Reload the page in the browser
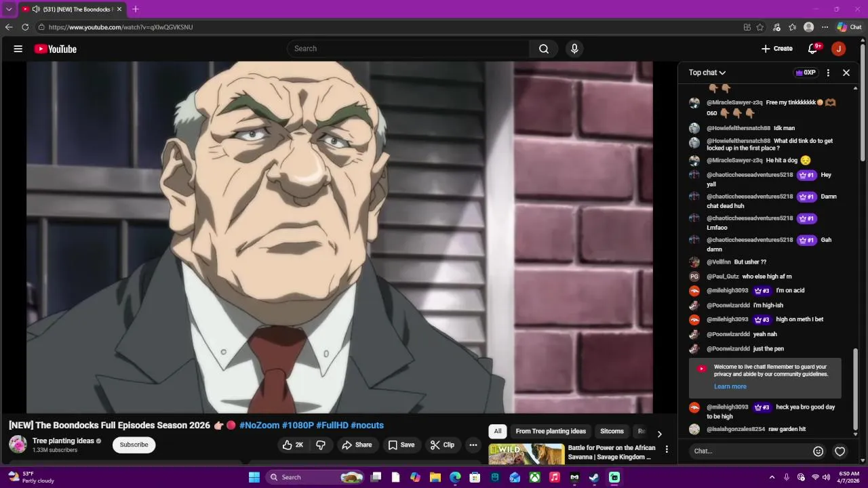Image resolution: width=868 pixels, height=488 pixels. (x=25, y=27)
